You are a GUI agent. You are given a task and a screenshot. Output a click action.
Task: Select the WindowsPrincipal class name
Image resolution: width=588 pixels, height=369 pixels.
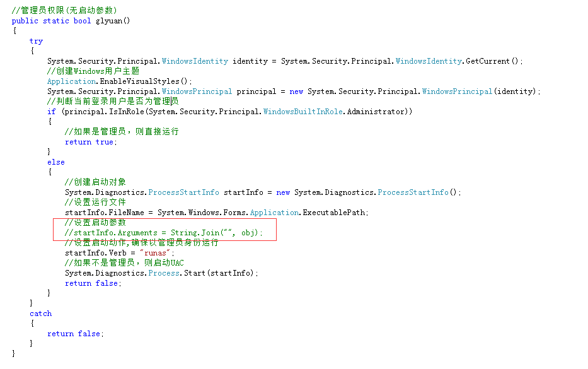[197, 91]
